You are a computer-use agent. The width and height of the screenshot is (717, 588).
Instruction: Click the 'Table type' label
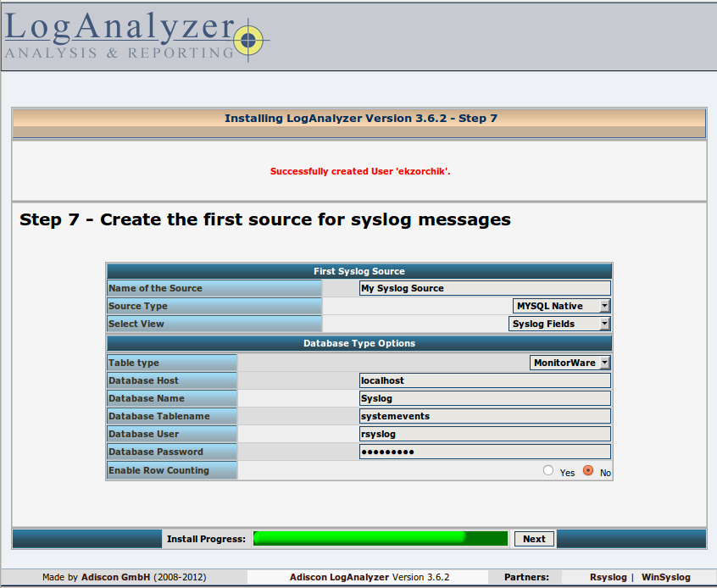(x=134, y=363)
